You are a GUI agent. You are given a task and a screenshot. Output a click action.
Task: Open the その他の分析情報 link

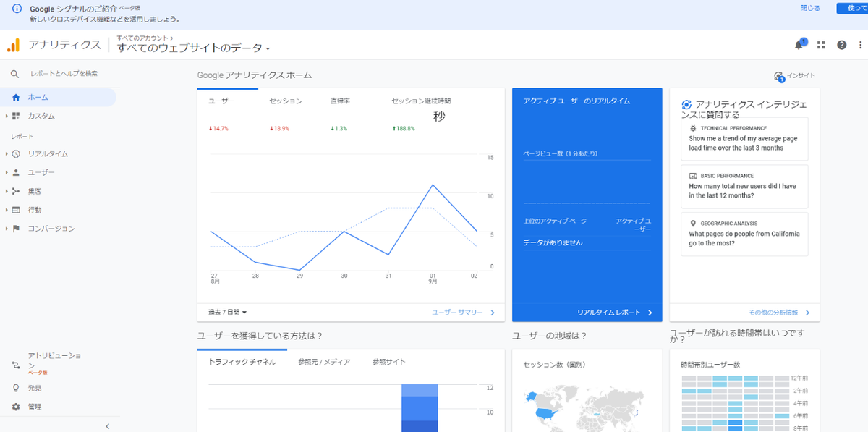click(x=779, y=313)
